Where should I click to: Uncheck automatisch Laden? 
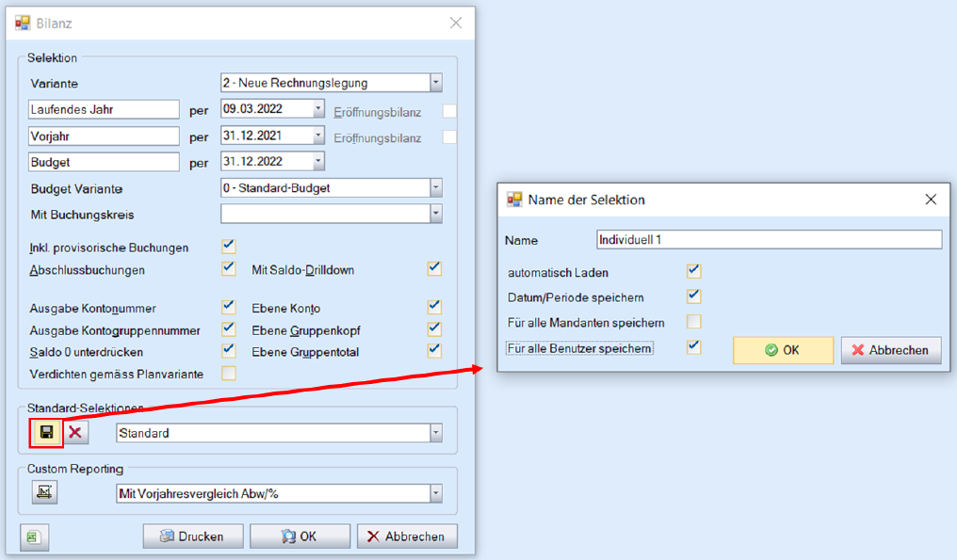[x=693, y=271]
